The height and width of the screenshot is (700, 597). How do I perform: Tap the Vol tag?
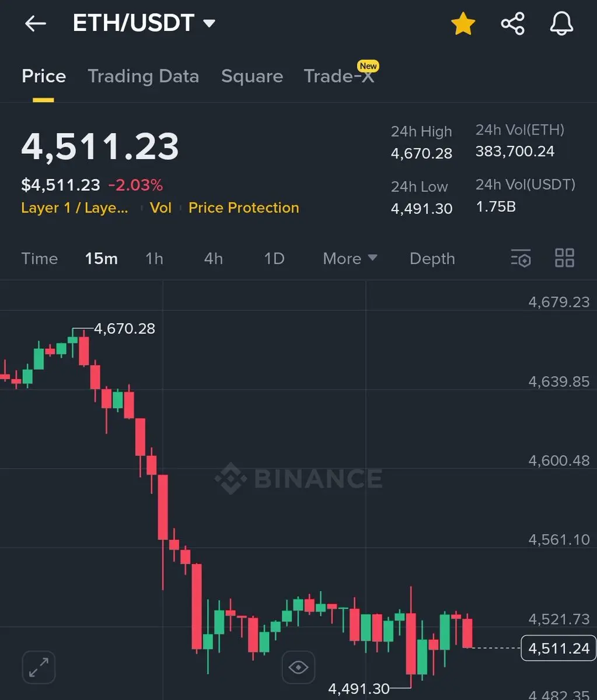click(160, 208)
